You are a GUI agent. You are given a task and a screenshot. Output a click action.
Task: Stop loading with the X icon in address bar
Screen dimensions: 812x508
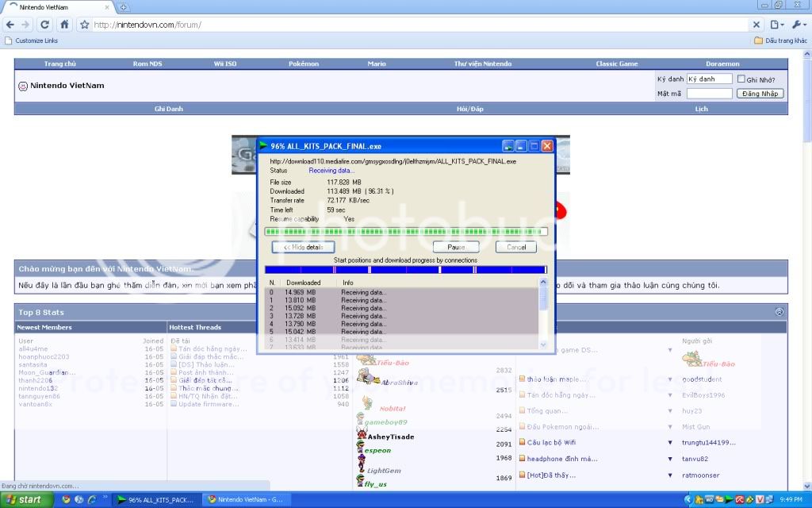click(756, 25)
